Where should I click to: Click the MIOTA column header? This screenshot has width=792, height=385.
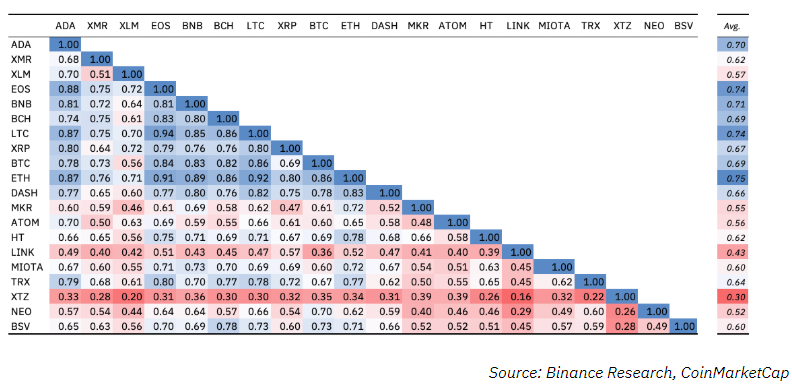[x=554, y=26]
